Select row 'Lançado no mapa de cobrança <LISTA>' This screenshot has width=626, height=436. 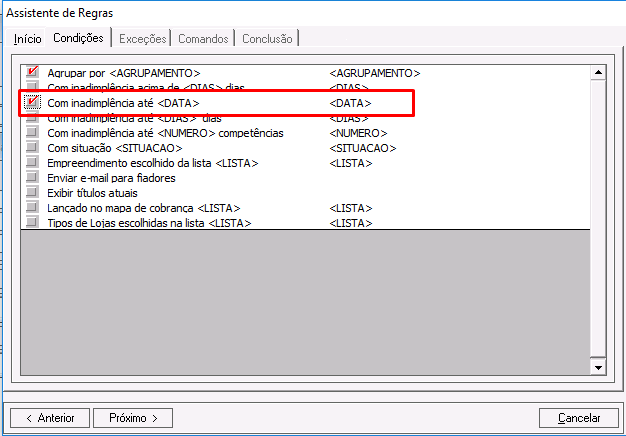144,208
